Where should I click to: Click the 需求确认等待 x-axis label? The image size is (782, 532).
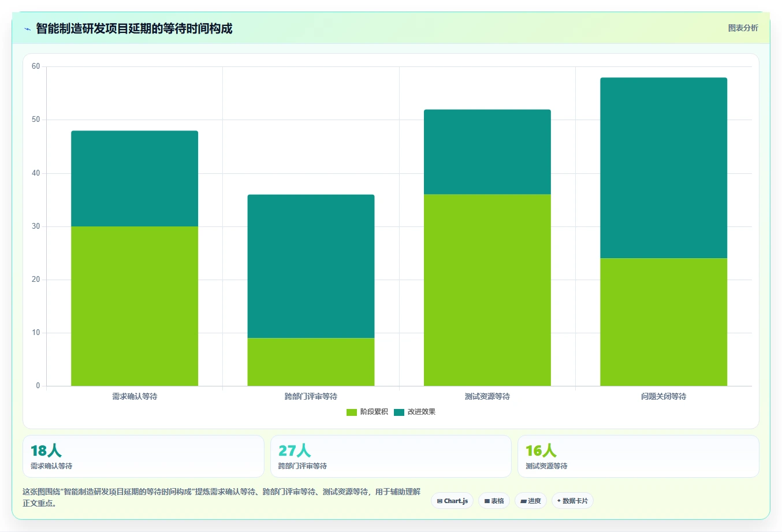(x=135, y=396)
